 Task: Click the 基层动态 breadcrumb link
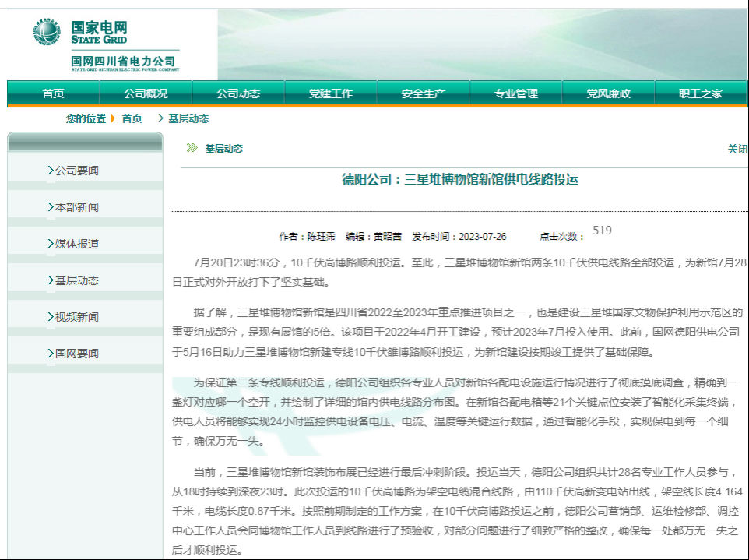[x=188, y=118]
